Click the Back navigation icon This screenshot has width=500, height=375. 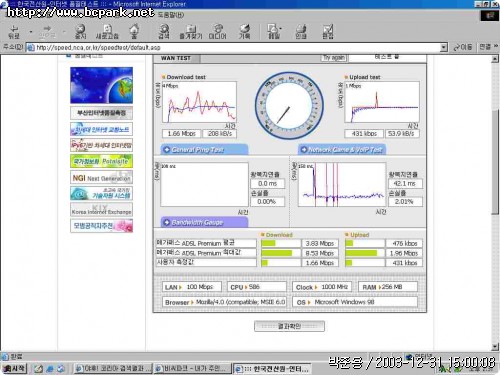[x=14, y=32]
